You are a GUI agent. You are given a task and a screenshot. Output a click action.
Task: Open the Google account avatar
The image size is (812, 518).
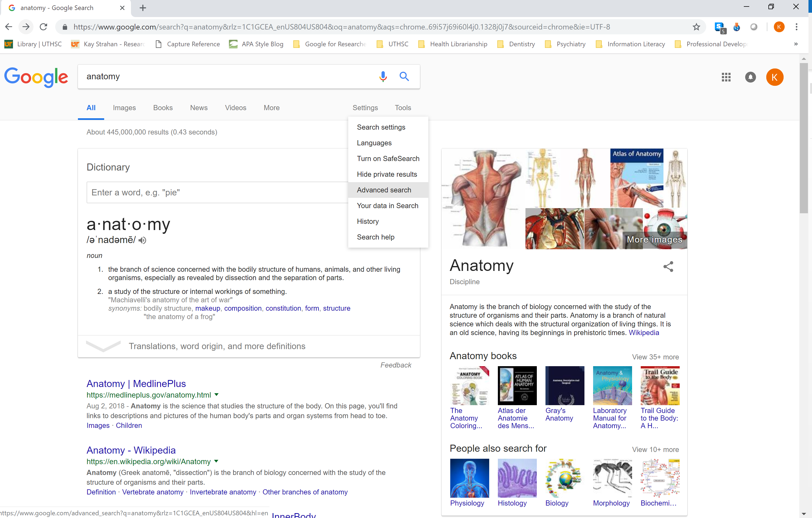tap(775, 77)
